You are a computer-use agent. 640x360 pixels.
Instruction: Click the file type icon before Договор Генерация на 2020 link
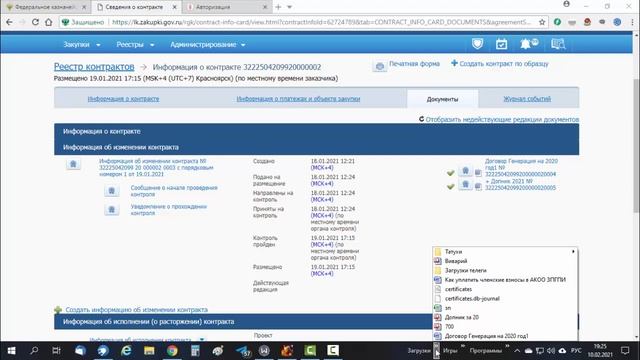pyautogui.click(x=478, y=173)
